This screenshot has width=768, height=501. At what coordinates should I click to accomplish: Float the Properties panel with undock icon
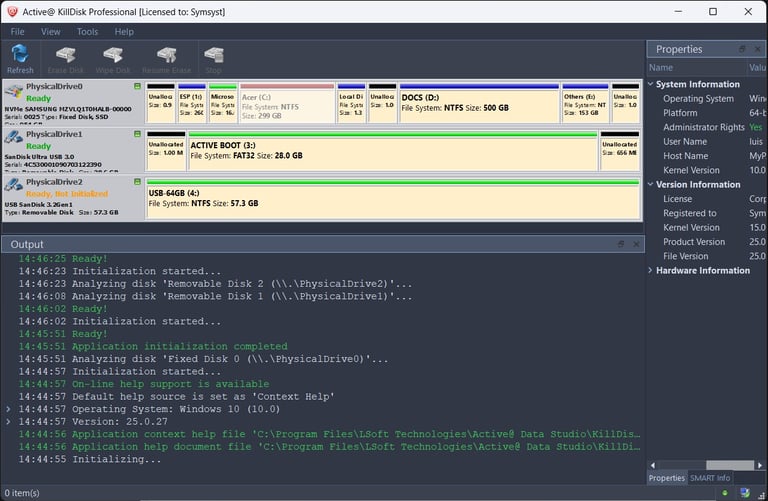coord(742,49)
